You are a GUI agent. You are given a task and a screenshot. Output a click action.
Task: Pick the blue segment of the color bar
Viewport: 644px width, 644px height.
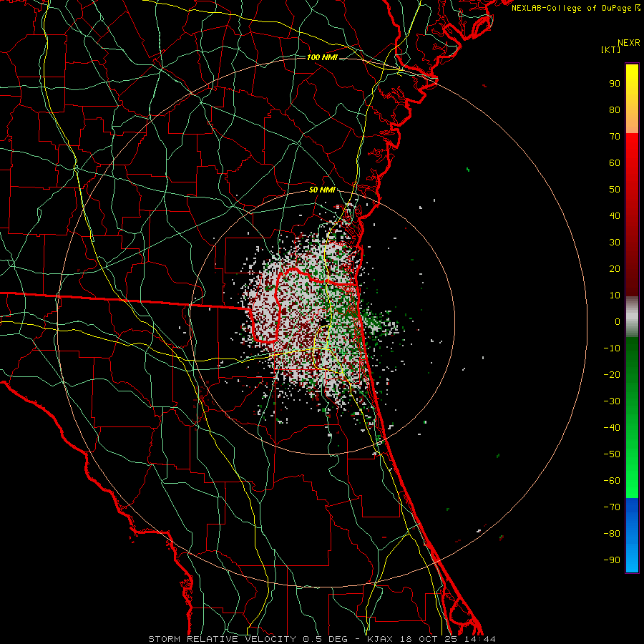click(632, 535)
